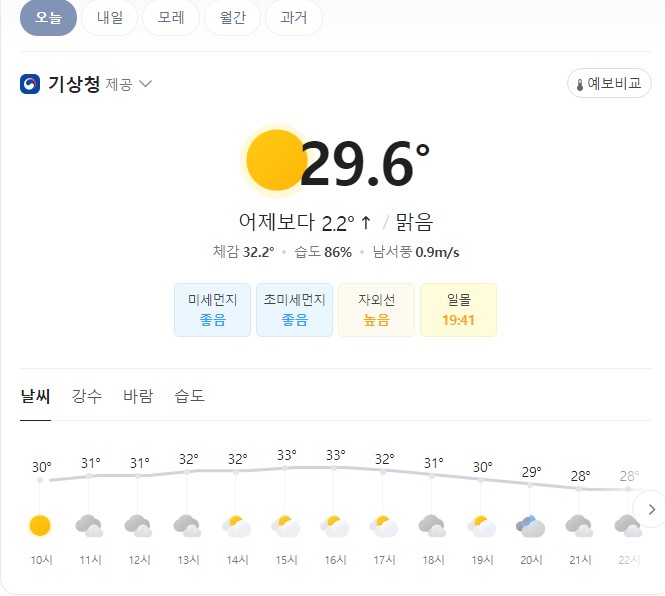Select the 오늘 tab
The width and height of the screenshot is (665, 596).
tap(48, 18)
